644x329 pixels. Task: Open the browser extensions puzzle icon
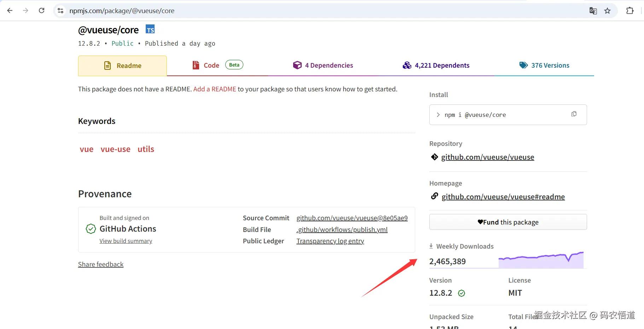click(x=630, y=11)
